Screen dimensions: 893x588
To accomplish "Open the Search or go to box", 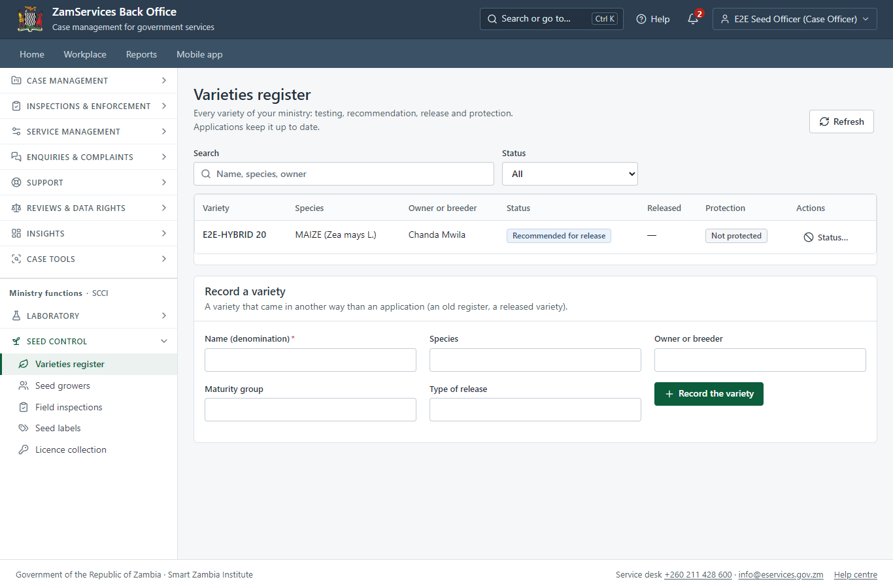I will (x=552, y=19).
